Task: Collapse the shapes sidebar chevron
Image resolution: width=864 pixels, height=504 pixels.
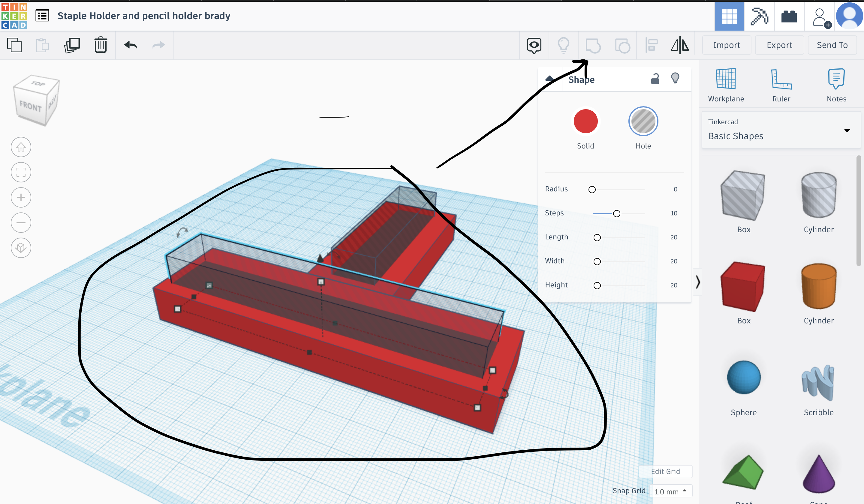Action: 698,282
